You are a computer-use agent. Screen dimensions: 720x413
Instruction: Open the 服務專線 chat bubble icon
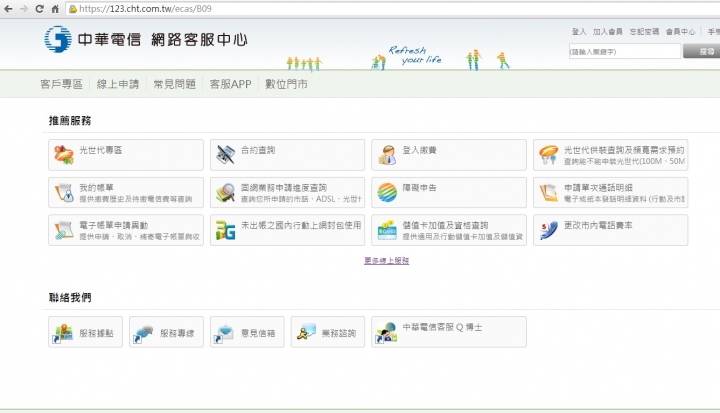point(144,333)
